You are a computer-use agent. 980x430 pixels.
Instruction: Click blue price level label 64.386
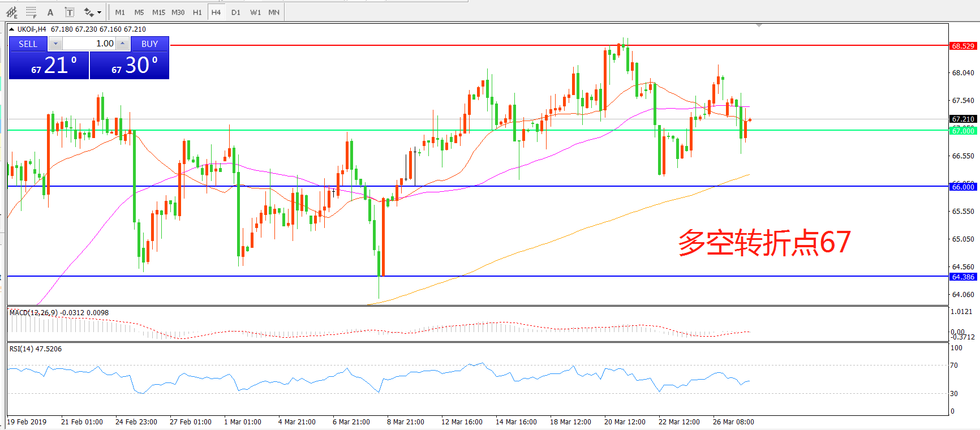(x=963, y=277)
